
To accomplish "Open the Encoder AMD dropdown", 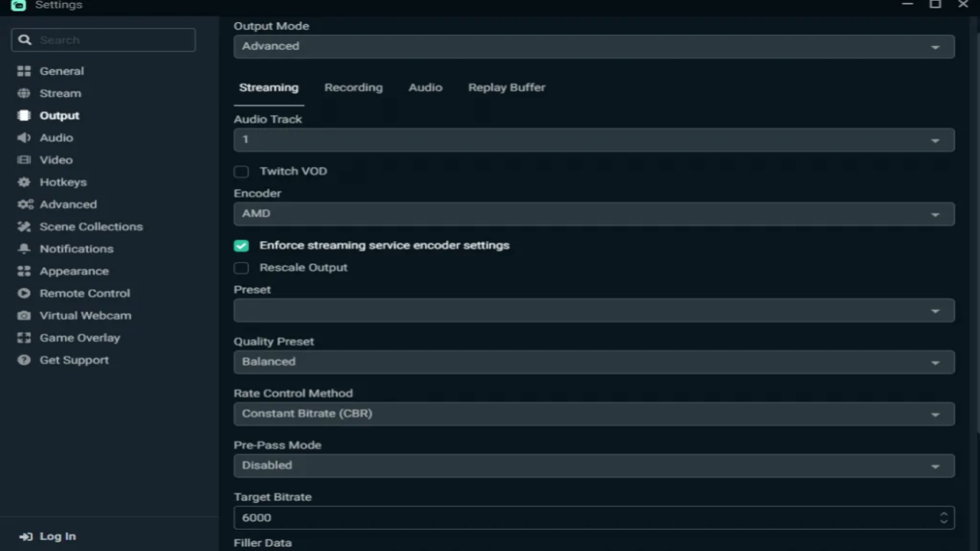I will click(x=594, y=214).
